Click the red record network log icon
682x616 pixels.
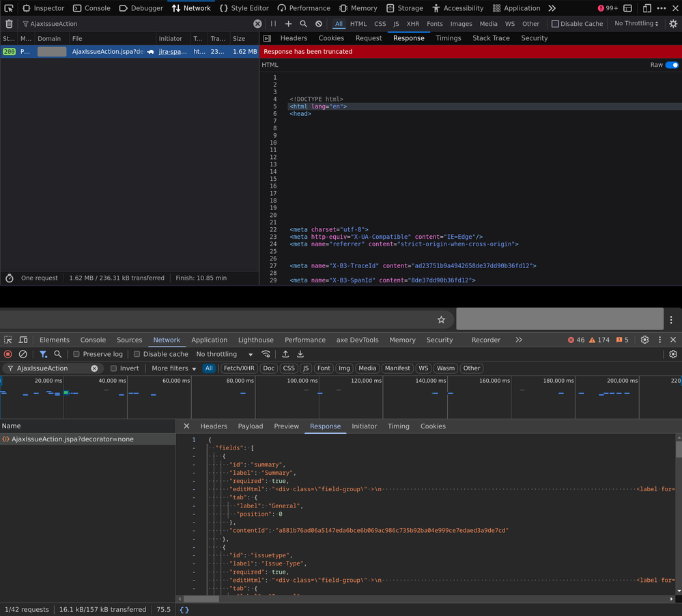click(8, 354)
